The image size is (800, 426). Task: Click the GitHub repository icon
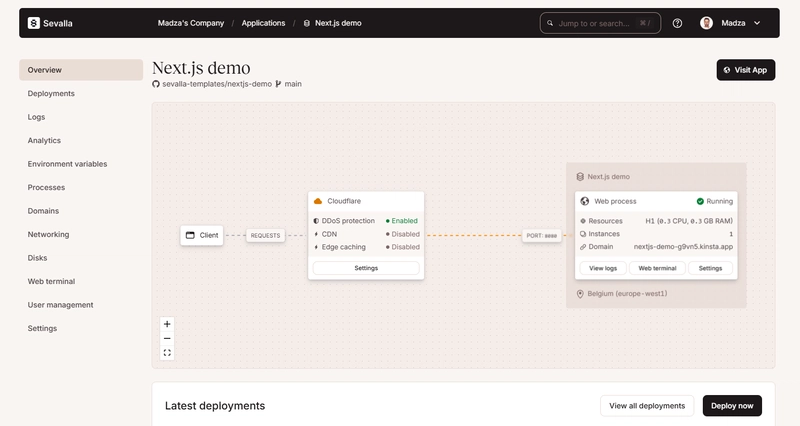point(156,84)
